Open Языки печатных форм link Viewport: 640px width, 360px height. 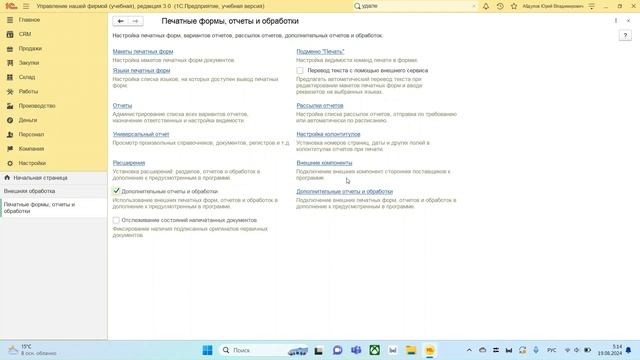coord(141,70)
